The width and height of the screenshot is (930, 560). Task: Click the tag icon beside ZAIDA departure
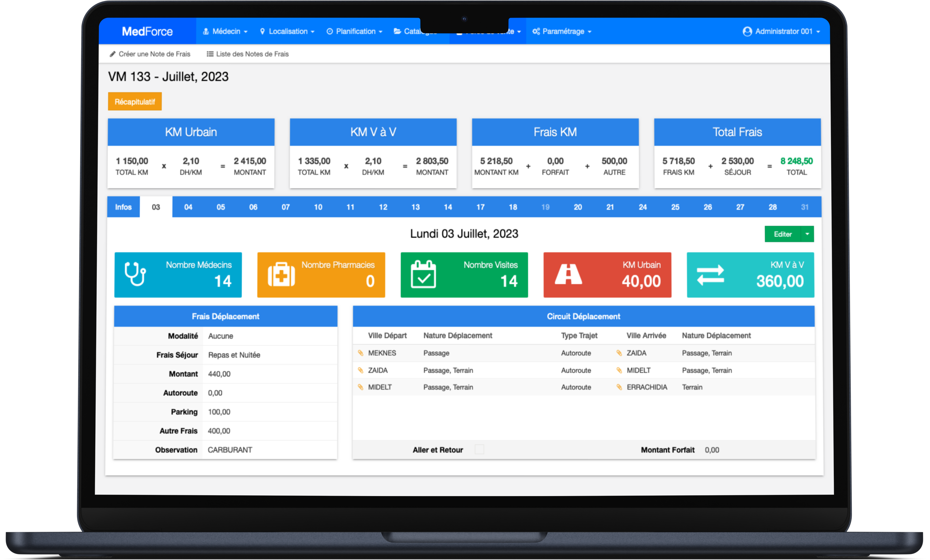(x=360, y=370)
